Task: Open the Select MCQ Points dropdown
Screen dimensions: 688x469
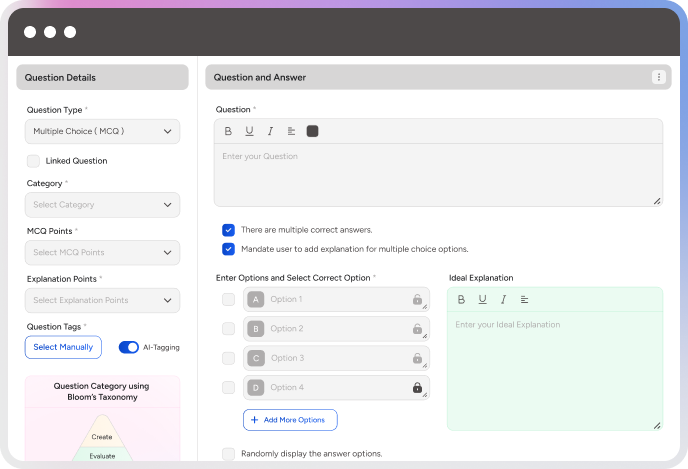Action: coord(102,252)
